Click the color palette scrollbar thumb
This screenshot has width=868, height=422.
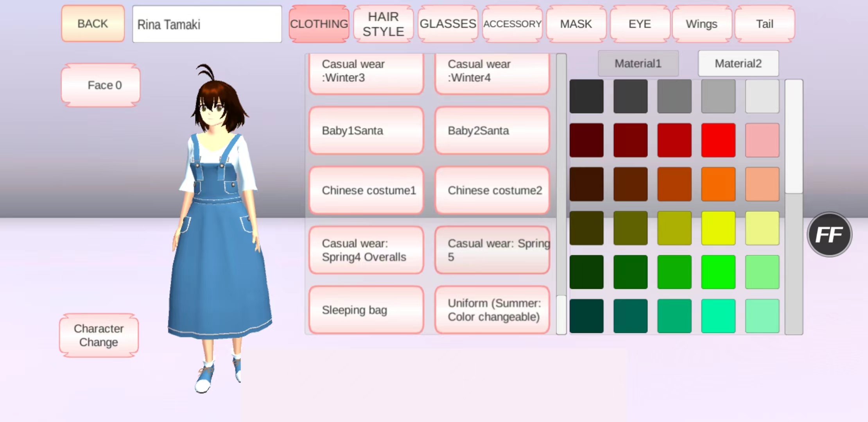tap(794, 137)
